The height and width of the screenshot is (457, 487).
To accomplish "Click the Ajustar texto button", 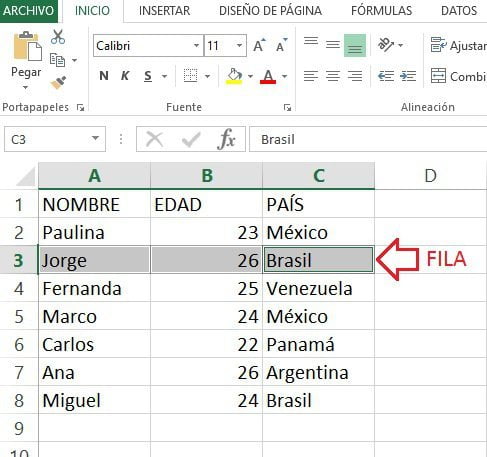I will point(458,45).
